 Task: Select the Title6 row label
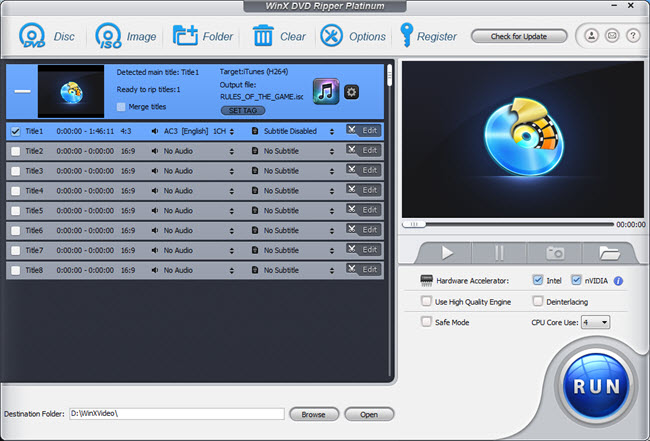pos(34,230)
